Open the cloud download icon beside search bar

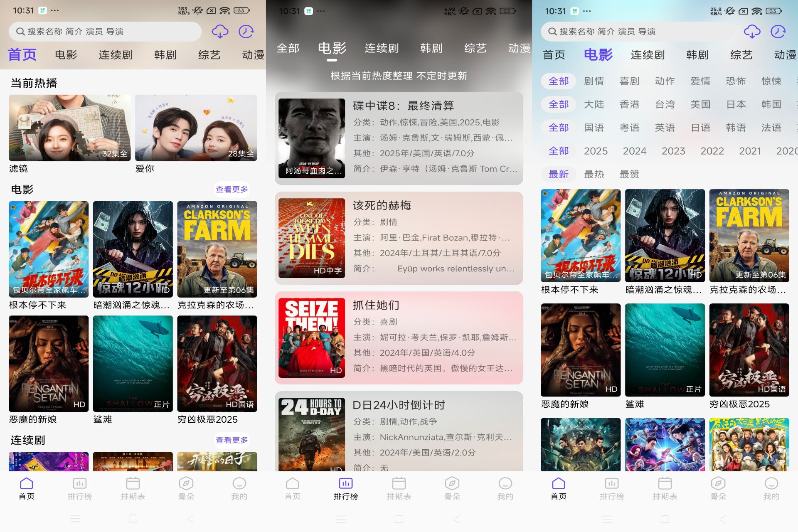point(220,31)
